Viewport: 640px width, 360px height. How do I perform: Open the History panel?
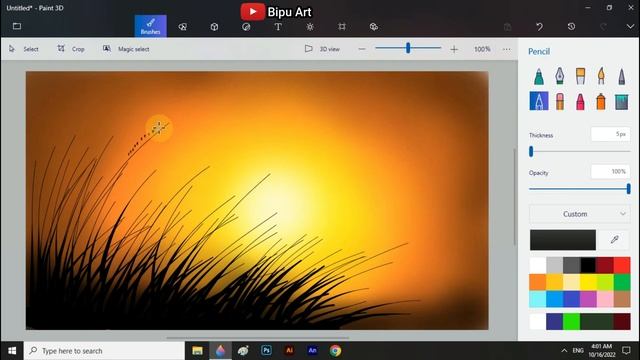coord(571,27)
